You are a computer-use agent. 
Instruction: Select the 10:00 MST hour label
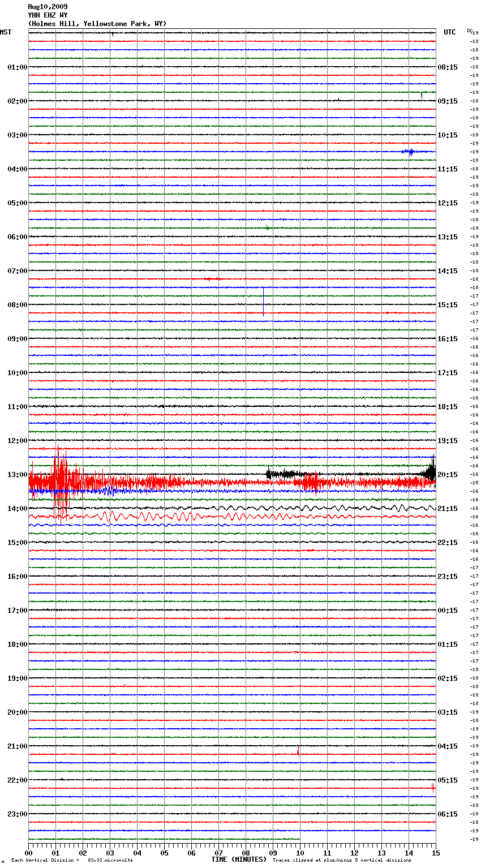18,373
